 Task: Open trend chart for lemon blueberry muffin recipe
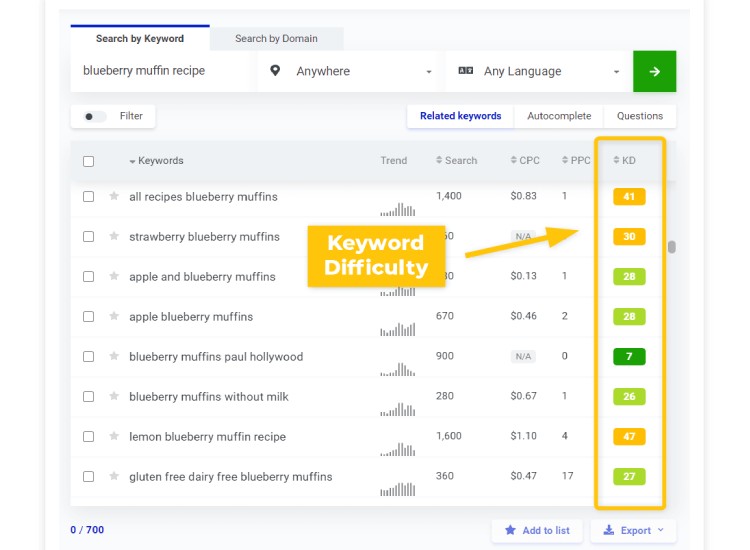point(397,450)
